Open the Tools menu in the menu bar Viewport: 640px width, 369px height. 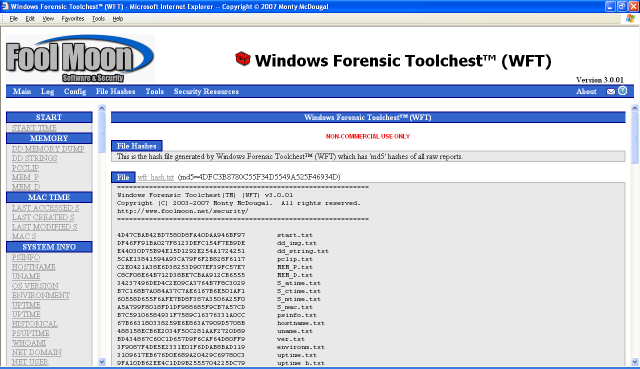tap(98, 19)
